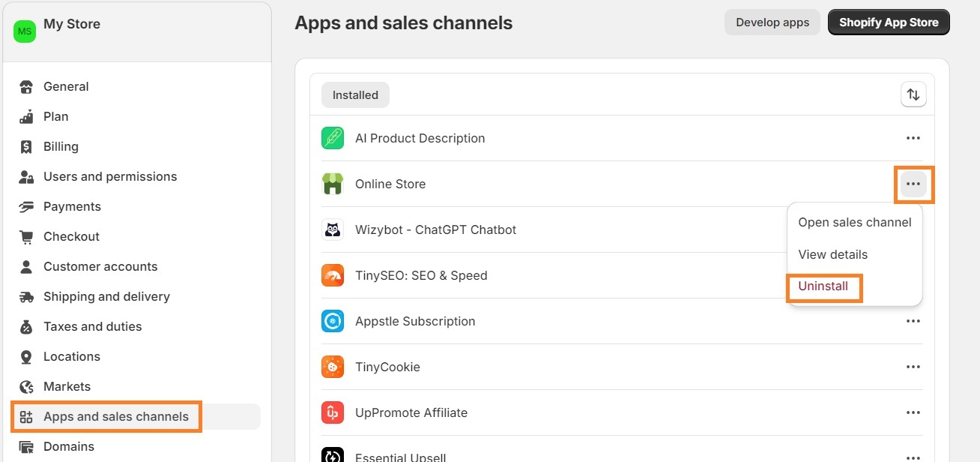Click the Locations pin icon
The width and height of the screenshot is (980, 462).
click(x=26, y=356)
